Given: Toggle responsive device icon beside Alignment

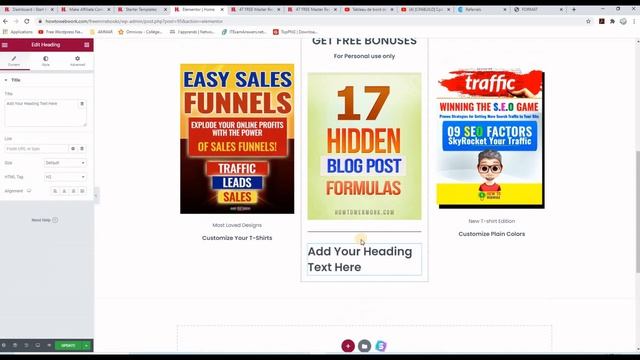Looking at the screenshot, I should tap(29, 191).
